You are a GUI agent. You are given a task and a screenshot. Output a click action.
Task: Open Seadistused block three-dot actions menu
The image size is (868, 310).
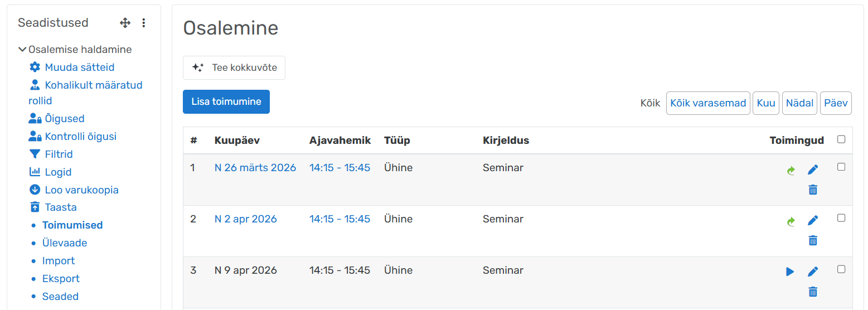click(144, 23)
